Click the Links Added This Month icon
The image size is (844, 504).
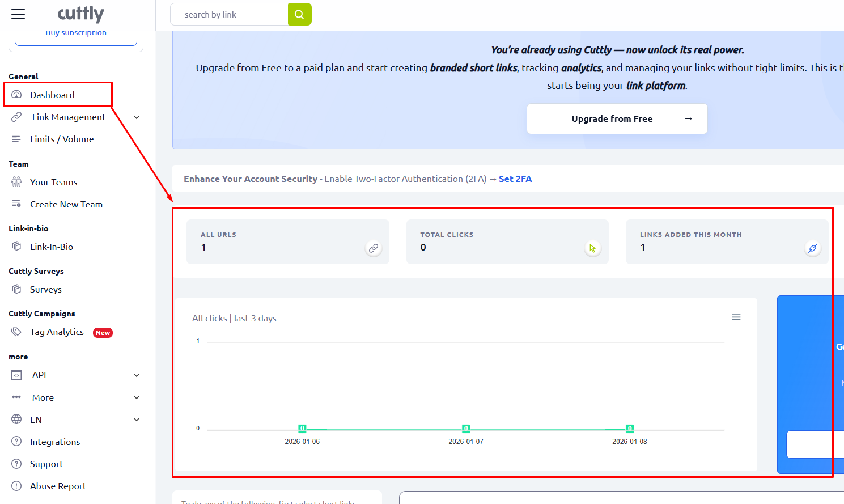813,248
